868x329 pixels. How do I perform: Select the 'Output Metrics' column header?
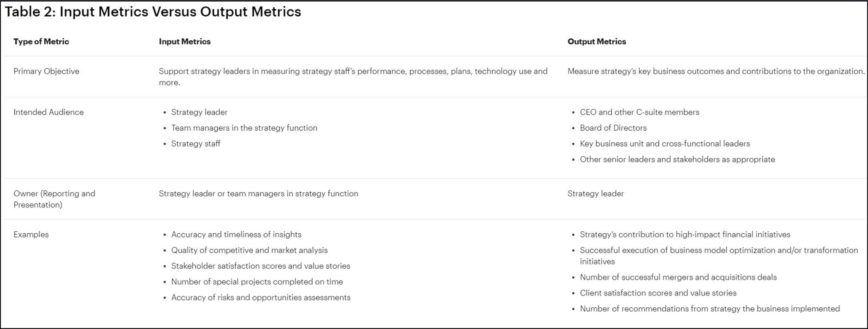coord(596,41)
